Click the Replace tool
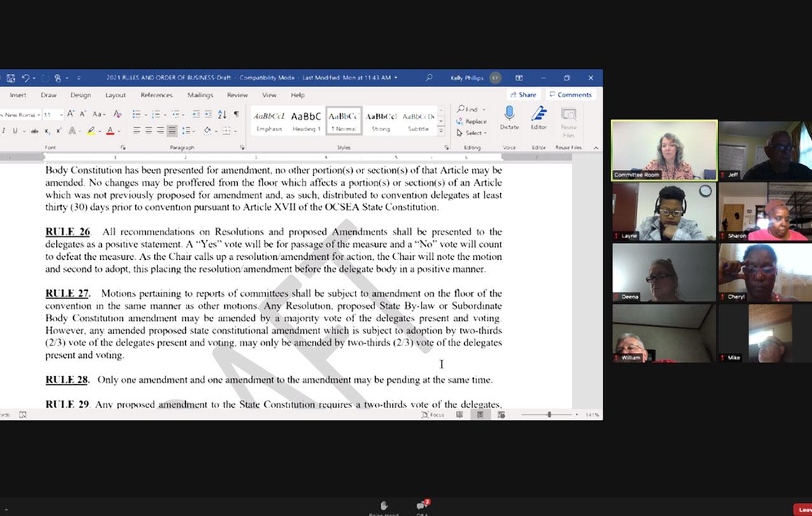Screen dimensions: 812x516 (472, 121)
